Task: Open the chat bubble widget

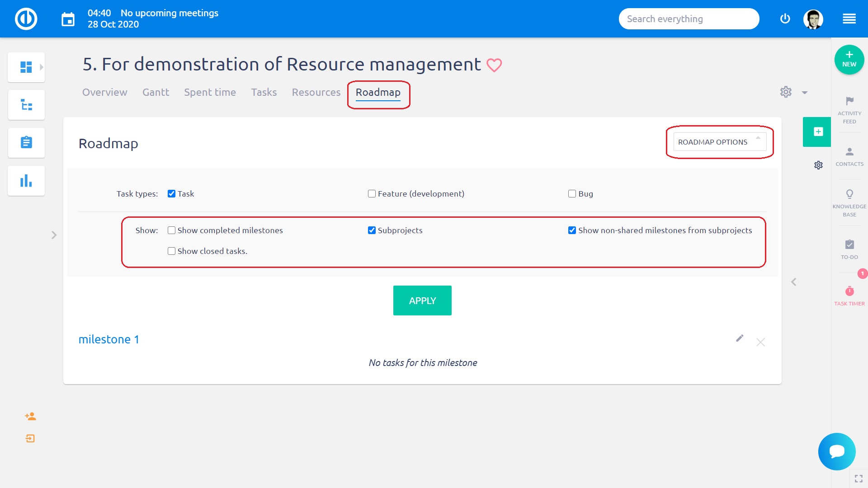Action: tap(836, 451)
